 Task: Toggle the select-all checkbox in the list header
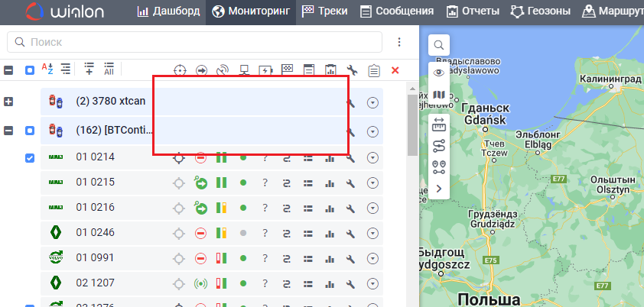[30, 70]
